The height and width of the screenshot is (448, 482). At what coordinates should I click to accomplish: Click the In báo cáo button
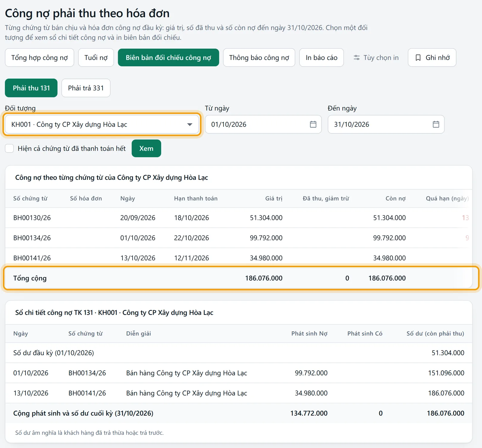pyautogui.click(x=321, y=58)
